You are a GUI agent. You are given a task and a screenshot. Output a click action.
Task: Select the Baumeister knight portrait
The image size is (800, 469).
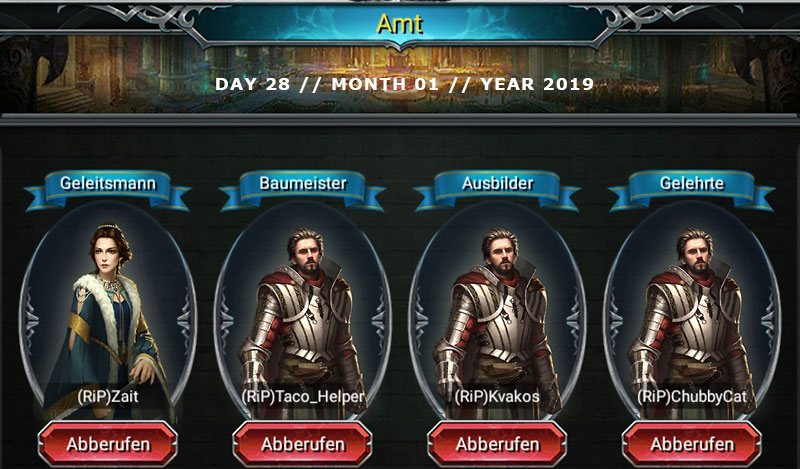(x=303, y=311)
